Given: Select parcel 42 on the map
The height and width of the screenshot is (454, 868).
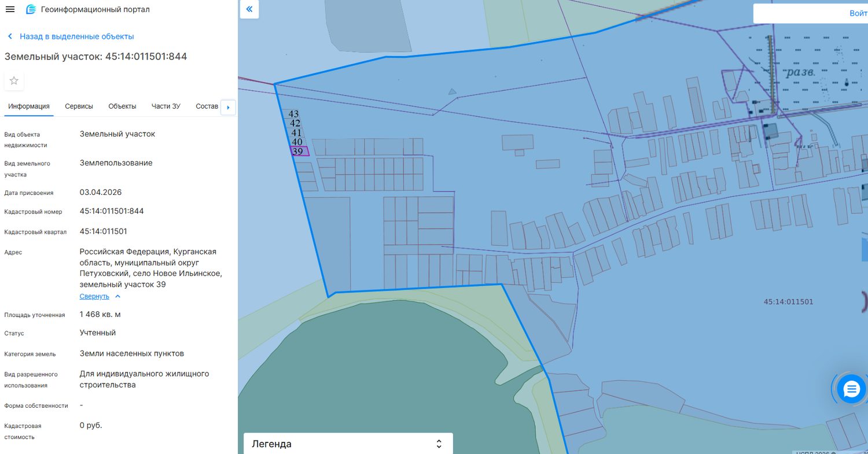Looking at the screenshot, I should [295, 123].
